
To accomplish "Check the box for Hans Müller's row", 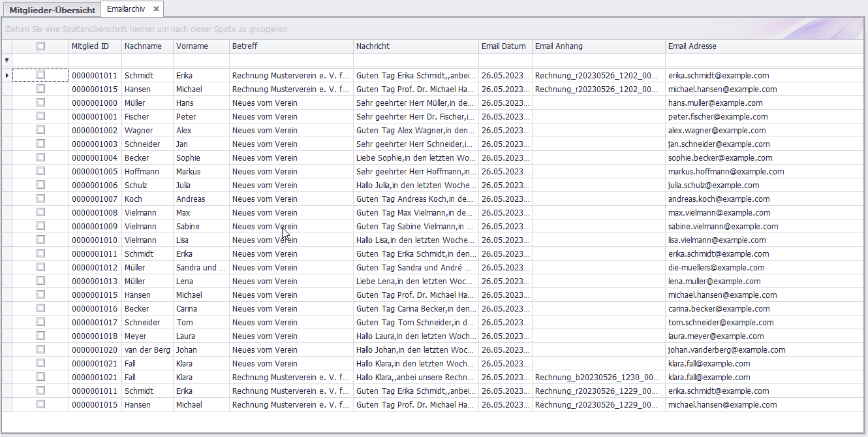I will coord(40,103).
